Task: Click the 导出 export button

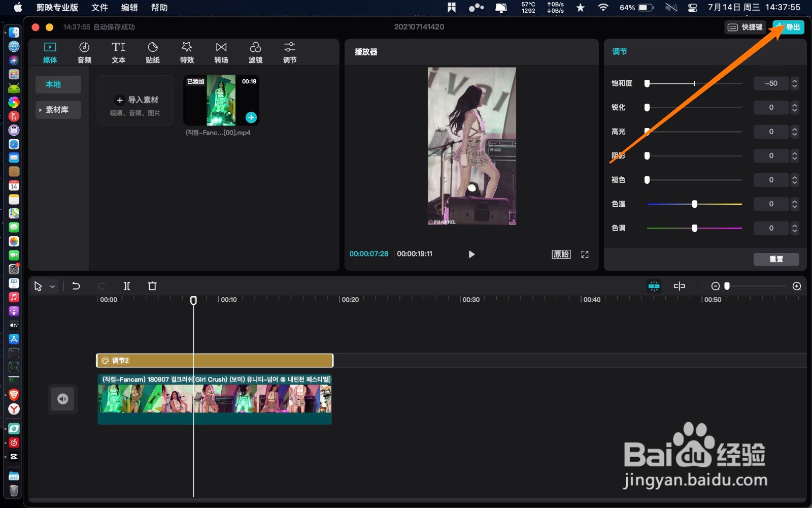Action: [788, 27]
